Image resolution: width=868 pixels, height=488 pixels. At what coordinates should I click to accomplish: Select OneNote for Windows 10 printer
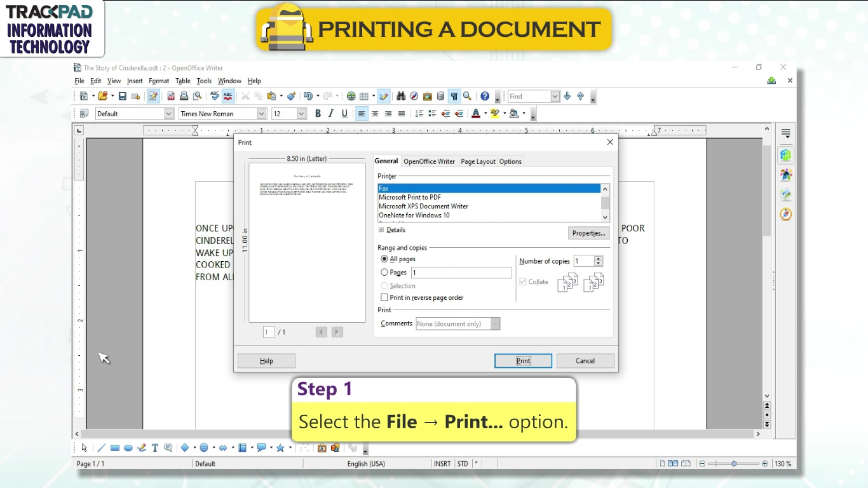414,215
